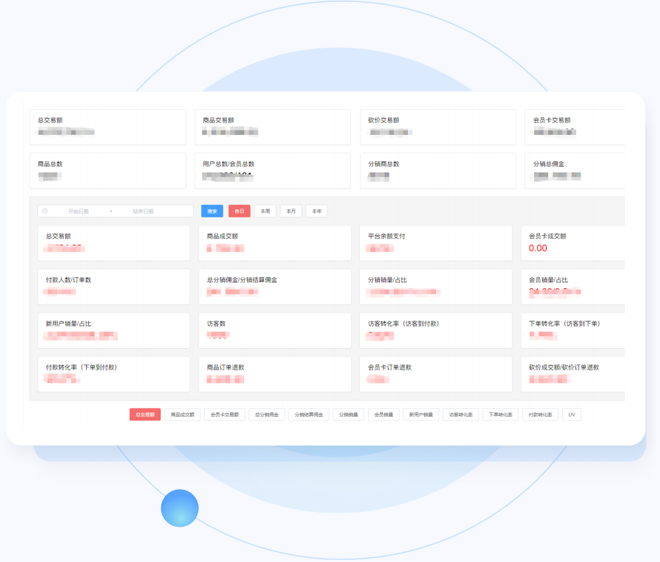Click the 商品总数 summary card label

(x=50, y=164)
